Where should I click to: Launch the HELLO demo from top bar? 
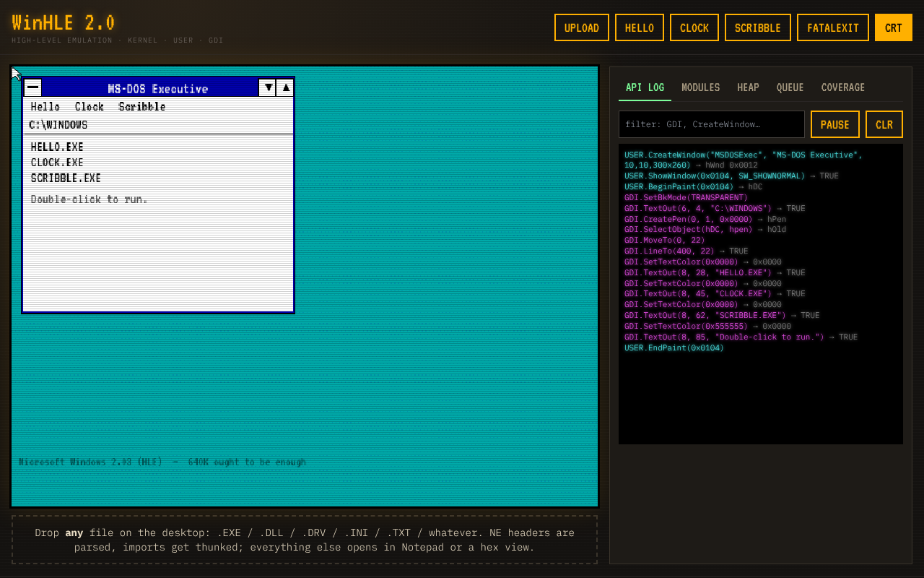640,27
